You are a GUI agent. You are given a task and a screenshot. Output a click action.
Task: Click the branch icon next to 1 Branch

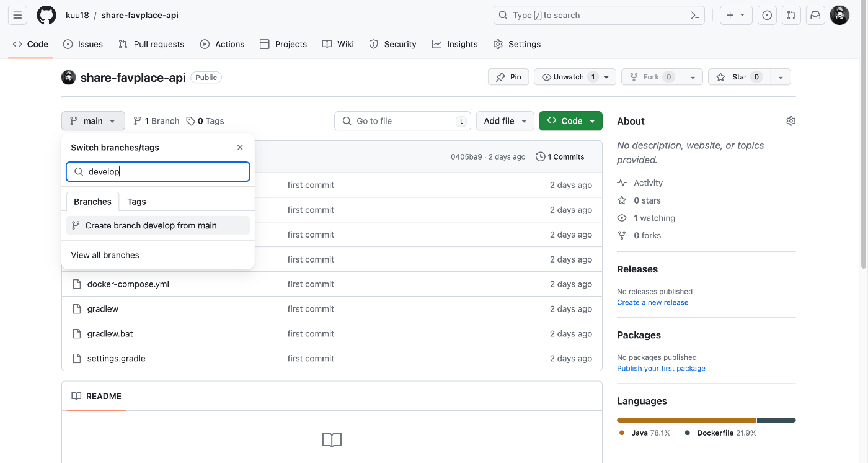(x=138, y=121)
